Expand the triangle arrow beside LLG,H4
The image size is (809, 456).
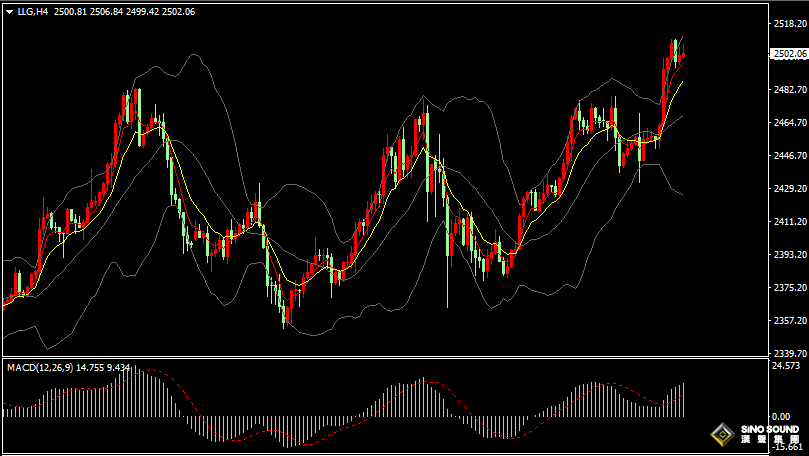[8, 13]
